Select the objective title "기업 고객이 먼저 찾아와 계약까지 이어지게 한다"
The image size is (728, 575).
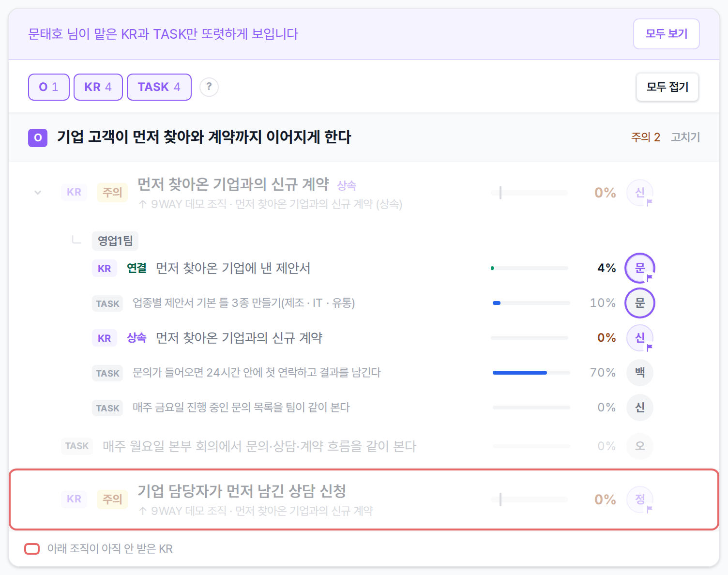click(204, 137)
